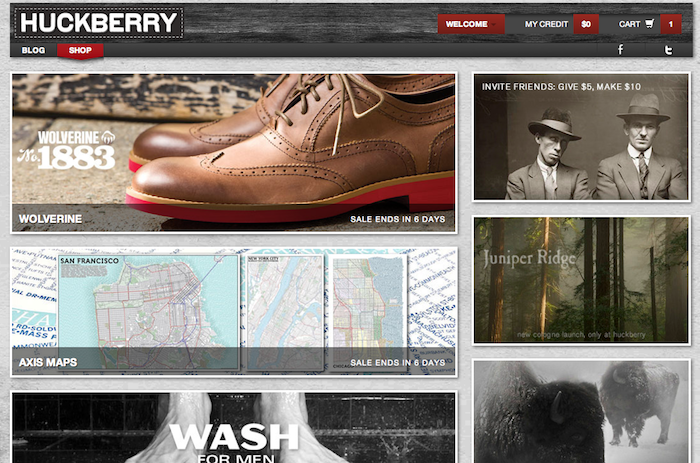The image size is (700, 463).
Task: Click the cart item count badge
Action: [x=671, y=24]
